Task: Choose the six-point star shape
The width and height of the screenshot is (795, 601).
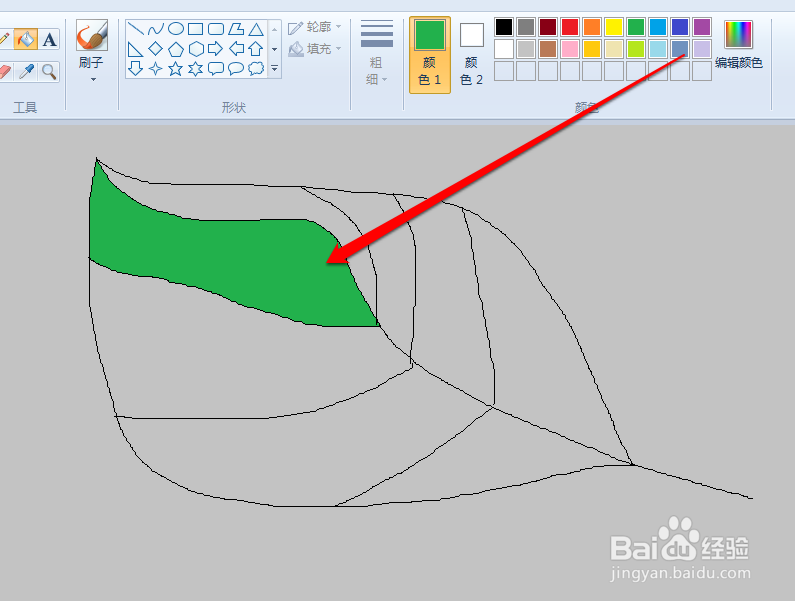Action: [x=196, y=68]
